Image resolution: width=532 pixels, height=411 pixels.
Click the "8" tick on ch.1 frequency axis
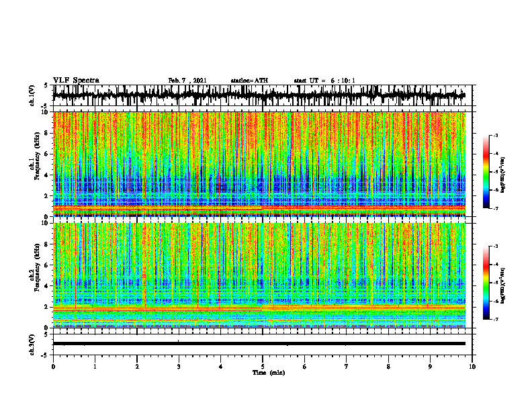(x=47, y=133)
